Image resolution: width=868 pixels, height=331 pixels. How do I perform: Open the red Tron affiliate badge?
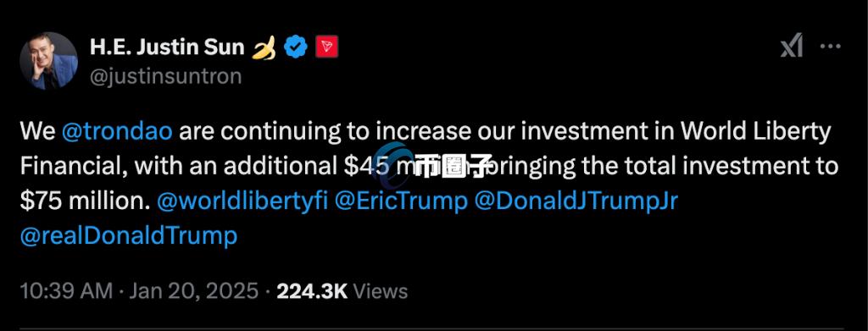(x=326, y=48)
